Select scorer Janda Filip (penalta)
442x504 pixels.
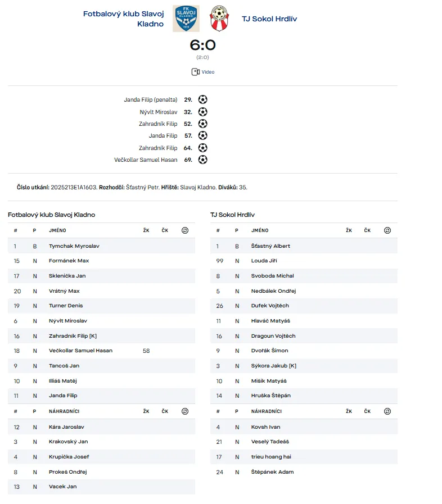pos(150,99)
